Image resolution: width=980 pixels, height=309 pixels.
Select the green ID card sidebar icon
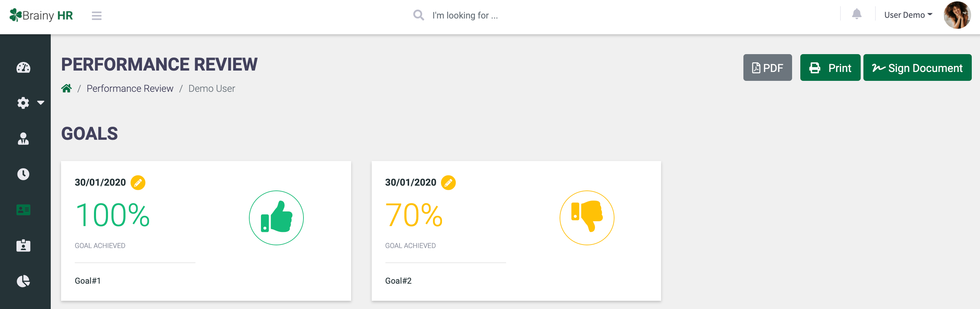point(23,209)
